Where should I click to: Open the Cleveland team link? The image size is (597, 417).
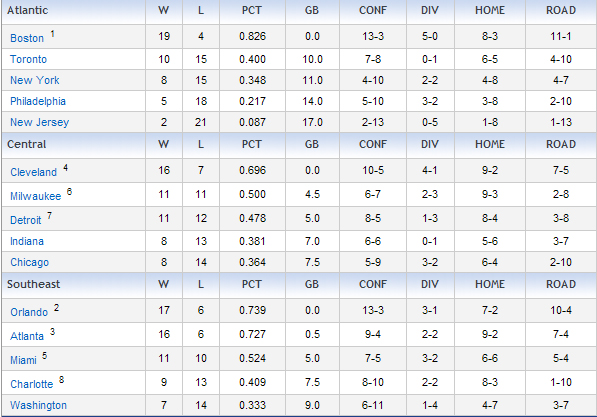(34, 172)
